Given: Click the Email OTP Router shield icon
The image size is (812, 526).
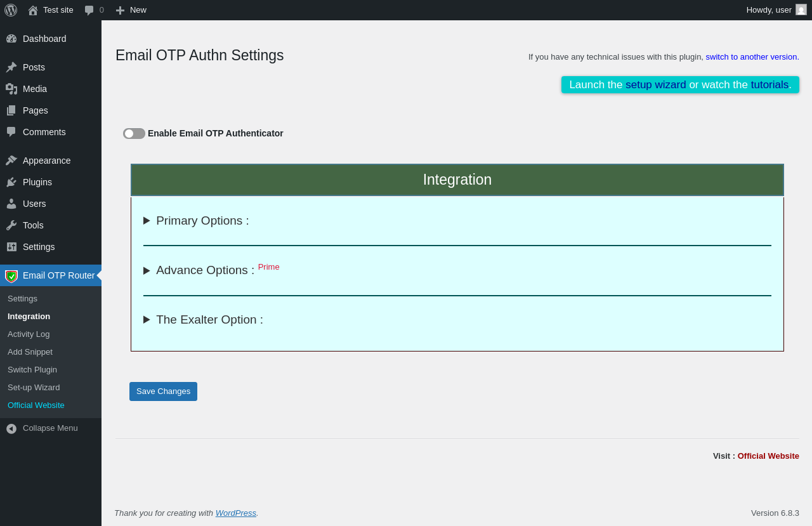Looking at the screenshot, I should coord(11,276).
